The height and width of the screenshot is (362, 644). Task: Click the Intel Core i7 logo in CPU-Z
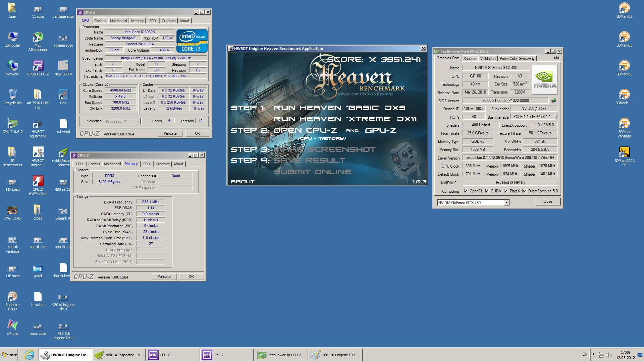(192, 41)
